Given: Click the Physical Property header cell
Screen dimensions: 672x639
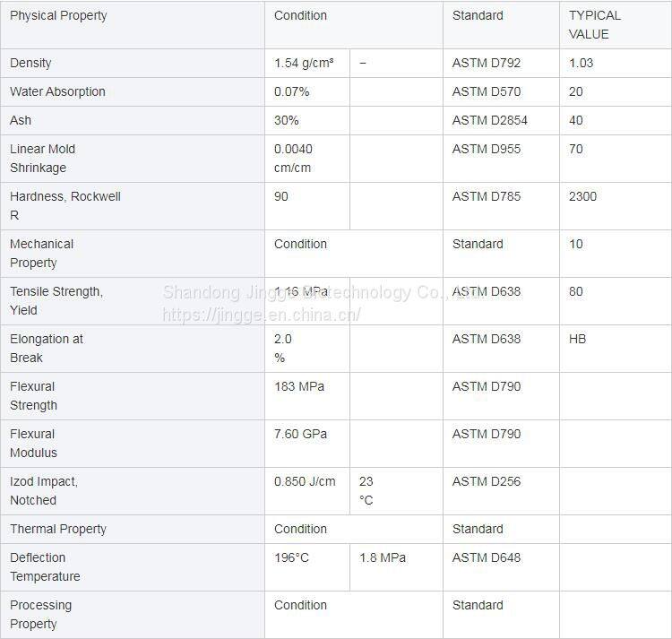Looking at the screenshot, I should (58, 16).
